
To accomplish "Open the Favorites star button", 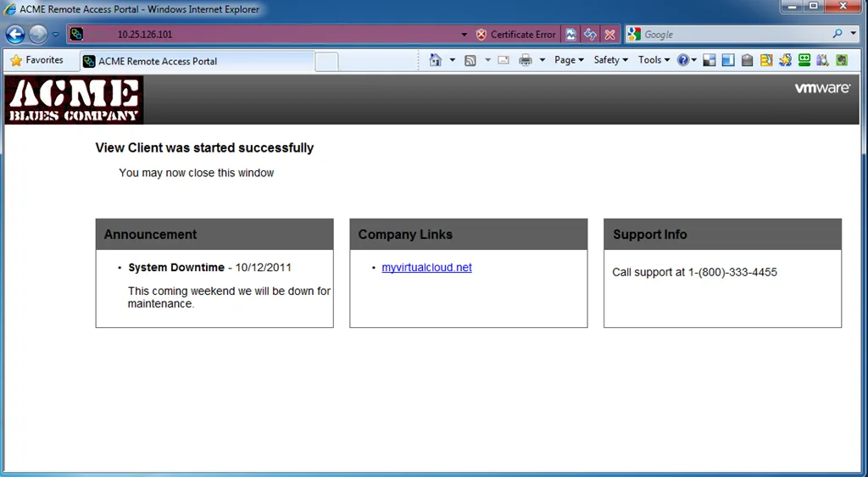I will (x=37, y=60).
